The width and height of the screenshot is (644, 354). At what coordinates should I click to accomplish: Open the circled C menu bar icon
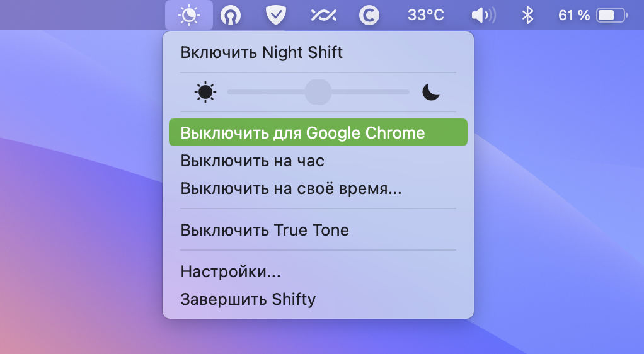pos(369,16)
